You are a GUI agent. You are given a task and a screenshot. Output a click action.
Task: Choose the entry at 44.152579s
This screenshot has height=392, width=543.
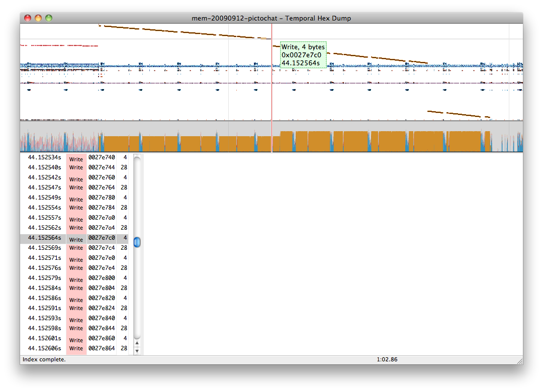point(74,278)
